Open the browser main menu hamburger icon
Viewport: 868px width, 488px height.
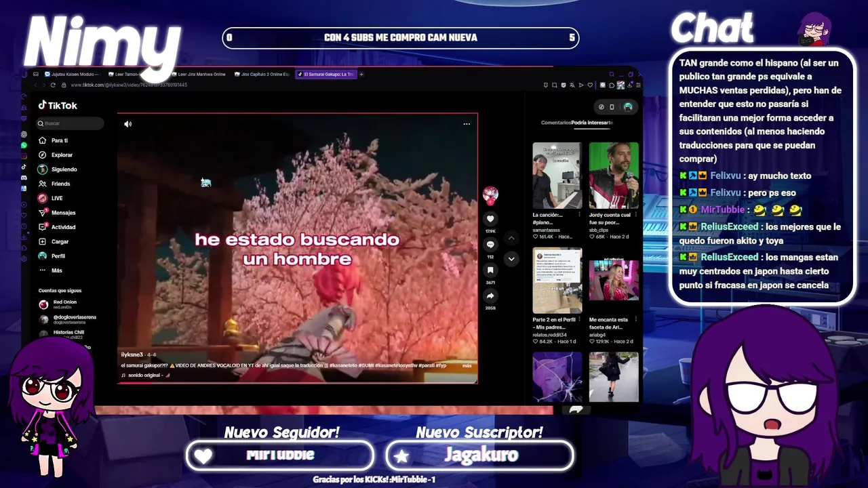[638, 85]
